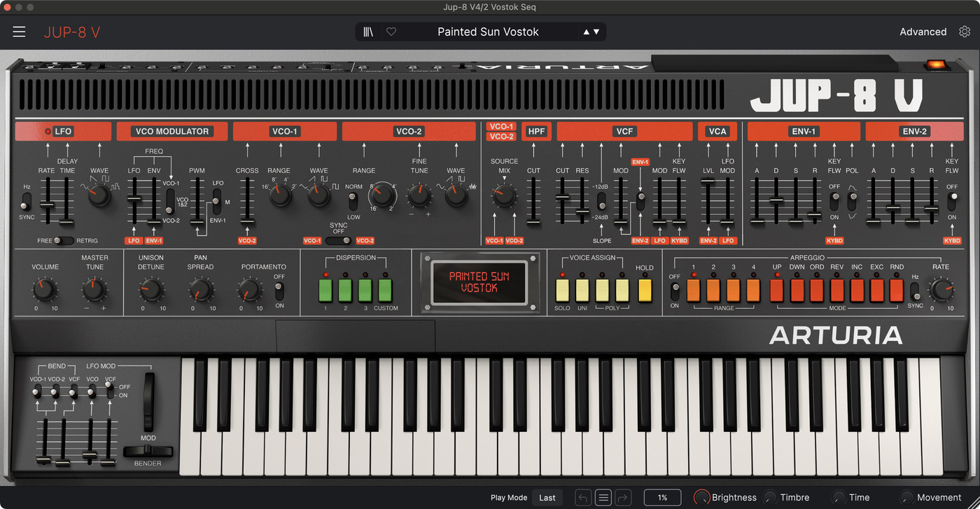
Task: Click the JUP-8 V logo in toolbar
Action: (x=72, y=32)
